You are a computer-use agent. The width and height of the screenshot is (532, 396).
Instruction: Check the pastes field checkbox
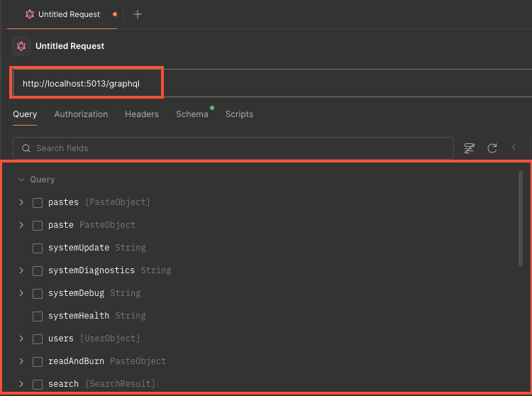(38, 202)
